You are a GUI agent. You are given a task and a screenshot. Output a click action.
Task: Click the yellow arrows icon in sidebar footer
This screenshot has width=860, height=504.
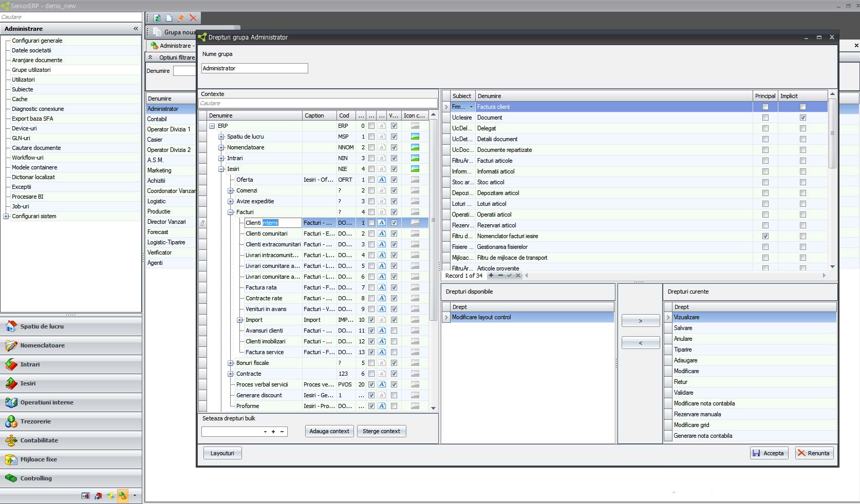click(x=110, y=496)
